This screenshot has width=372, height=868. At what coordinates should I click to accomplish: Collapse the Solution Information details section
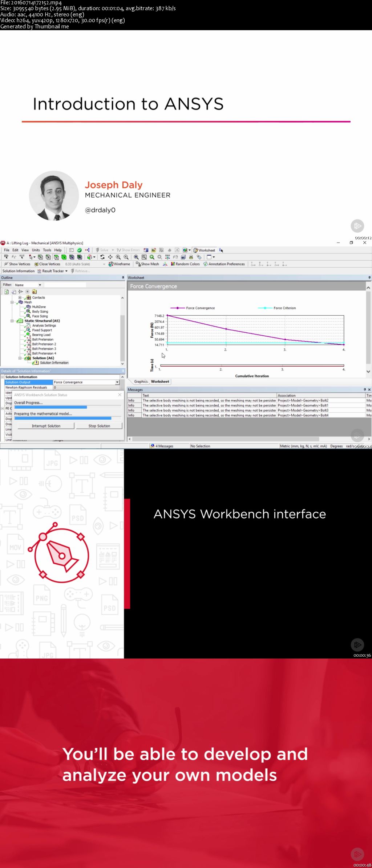point(3,377)
